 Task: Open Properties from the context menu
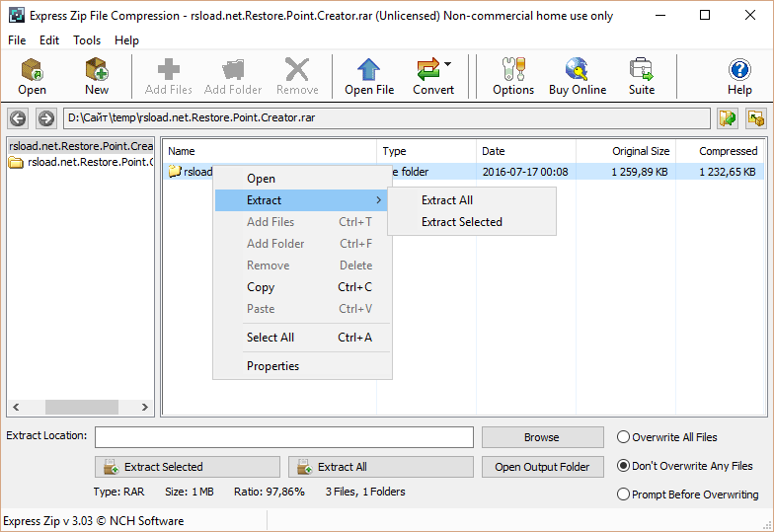[302, 366]
